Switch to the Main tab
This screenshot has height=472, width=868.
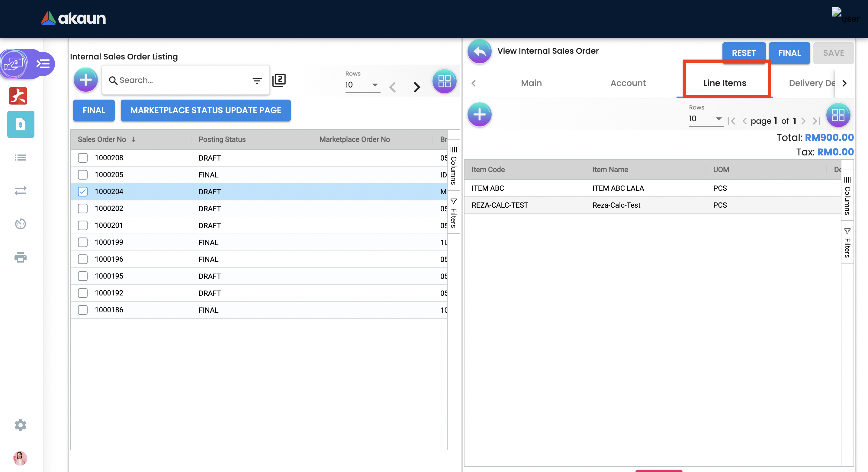[531, 83]
